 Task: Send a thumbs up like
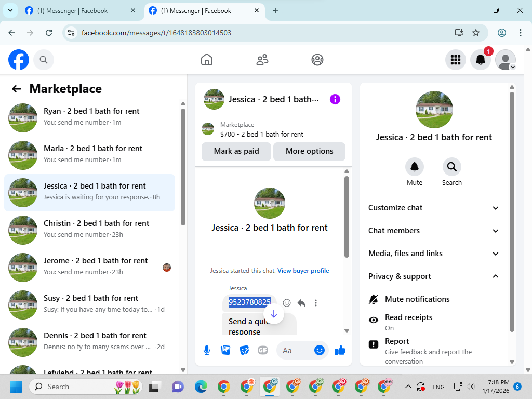pos(340,350)
